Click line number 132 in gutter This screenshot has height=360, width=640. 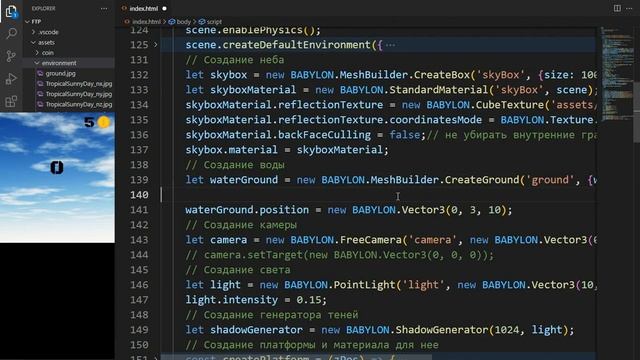point(139,75)
